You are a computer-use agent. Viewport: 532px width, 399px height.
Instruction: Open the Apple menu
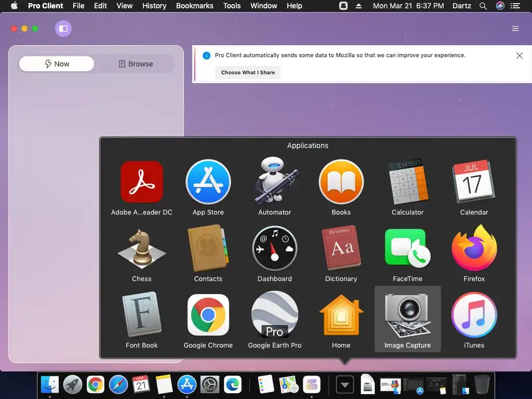(14, 6)
